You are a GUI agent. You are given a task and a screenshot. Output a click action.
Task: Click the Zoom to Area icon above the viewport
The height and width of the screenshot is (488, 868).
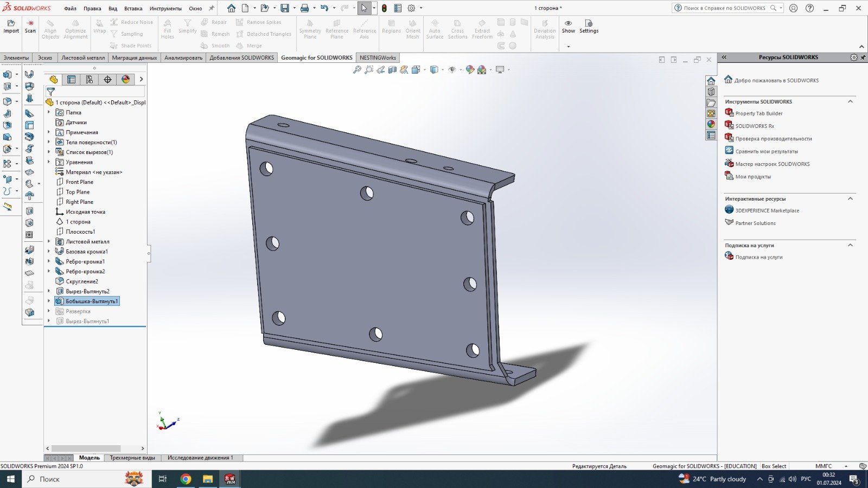point(369,69)
